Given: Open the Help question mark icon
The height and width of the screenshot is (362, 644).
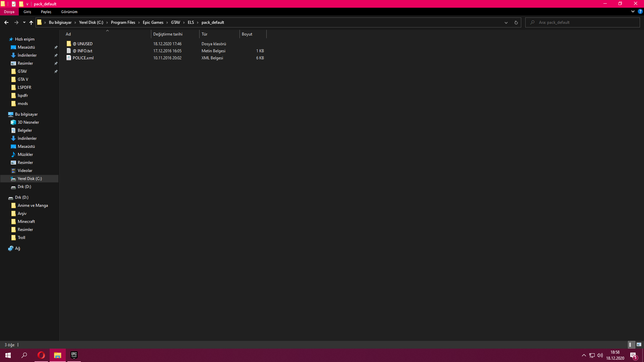Looking at the screenshot, I should pyautogui.click(x=640, y=11).
